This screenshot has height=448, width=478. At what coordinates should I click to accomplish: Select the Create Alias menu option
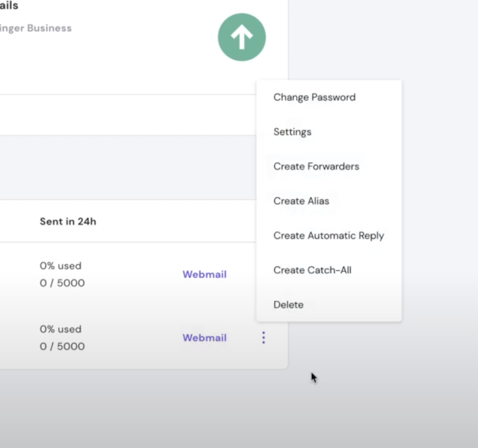[x=301, y=201]
